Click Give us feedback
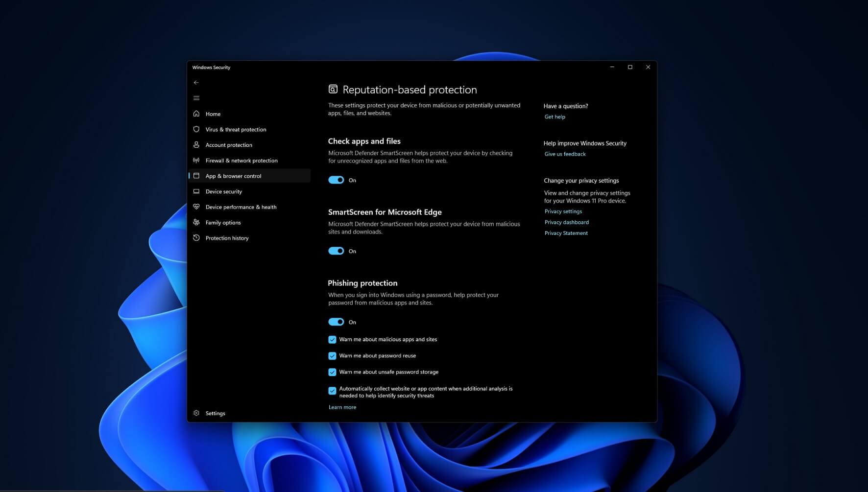This screenshot has height=492, width=868. pyautogui.click(x=565, y=154)
